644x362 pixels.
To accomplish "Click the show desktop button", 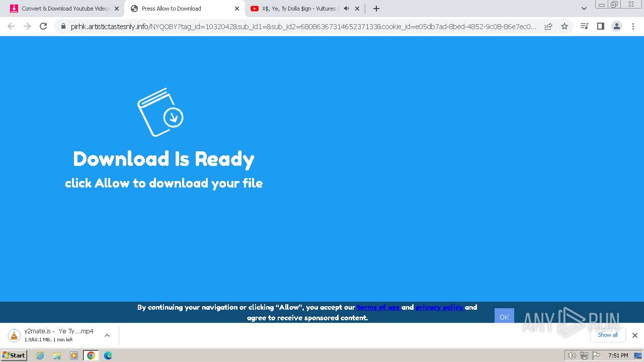I will click(x=638, y=355).
